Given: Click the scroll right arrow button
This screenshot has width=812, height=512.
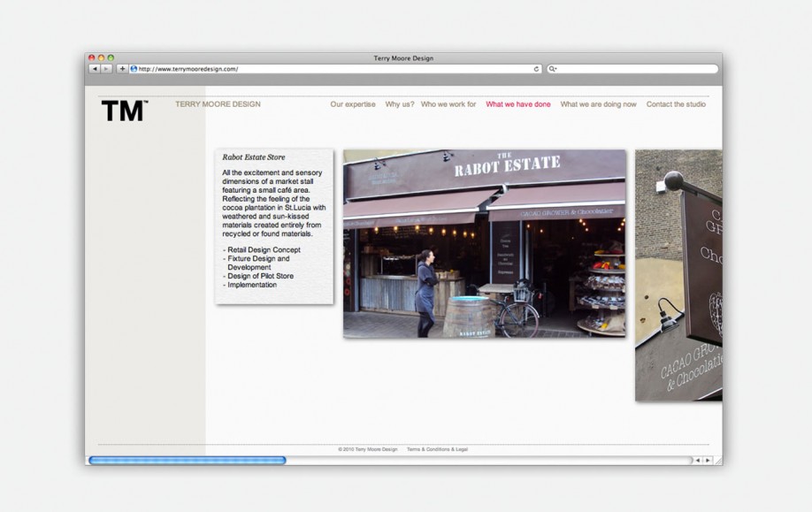Looking at the screenshot, I should coord(708,460).
